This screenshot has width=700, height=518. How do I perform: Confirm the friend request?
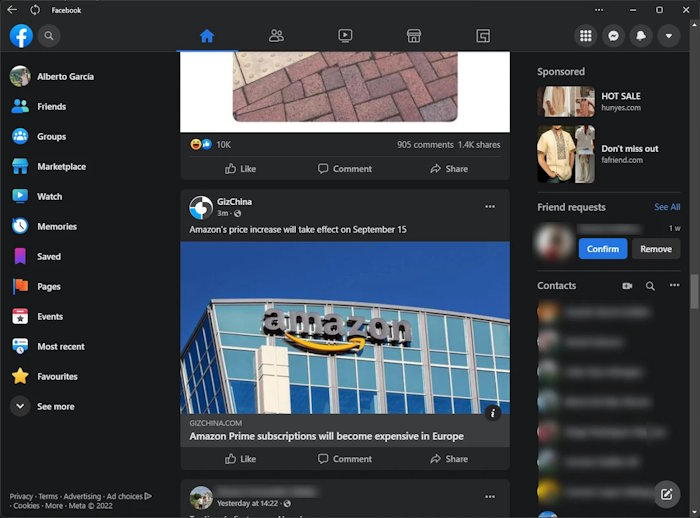603,249
